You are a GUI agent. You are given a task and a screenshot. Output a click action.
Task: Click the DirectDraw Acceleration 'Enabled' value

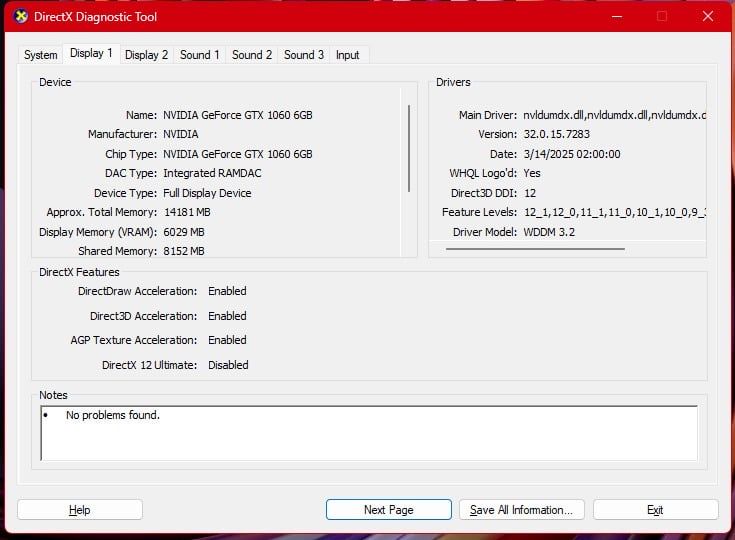227,291
